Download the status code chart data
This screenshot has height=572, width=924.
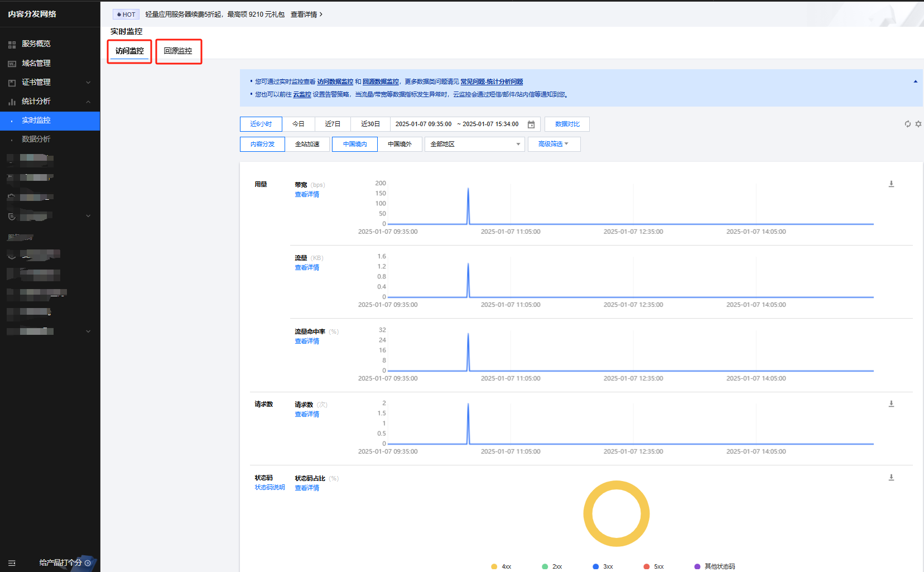[891, 478]
